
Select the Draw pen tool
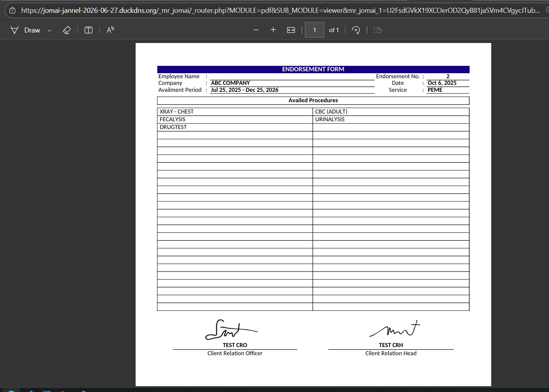pos(14,30)
